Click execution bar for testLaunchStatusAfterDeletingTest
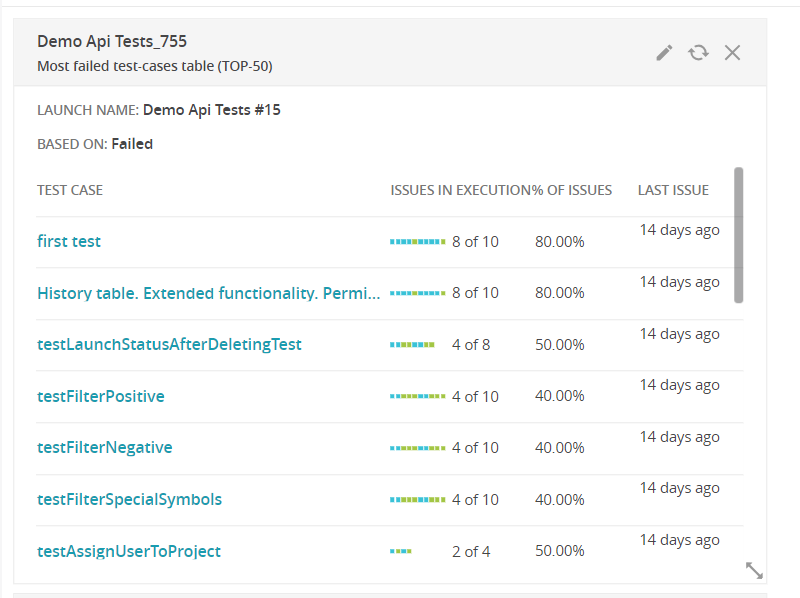Viewport: 800px width, 598px height. 412,345
